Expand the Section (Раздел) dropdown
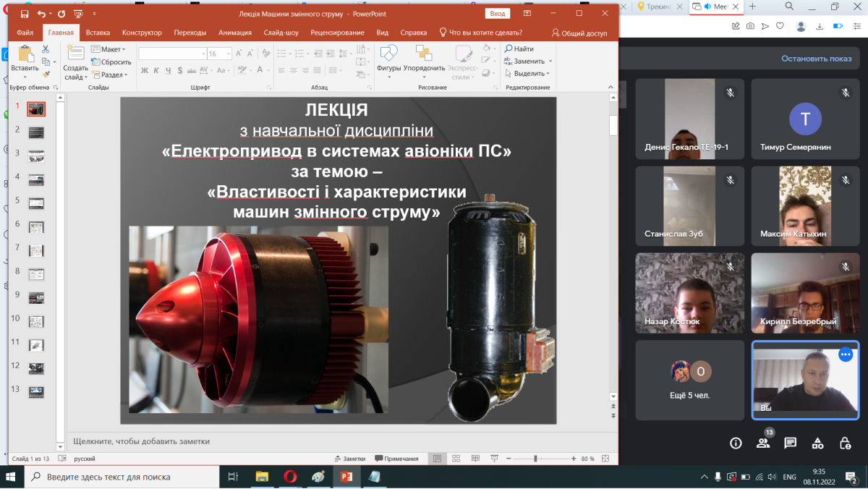 point(109,75)
